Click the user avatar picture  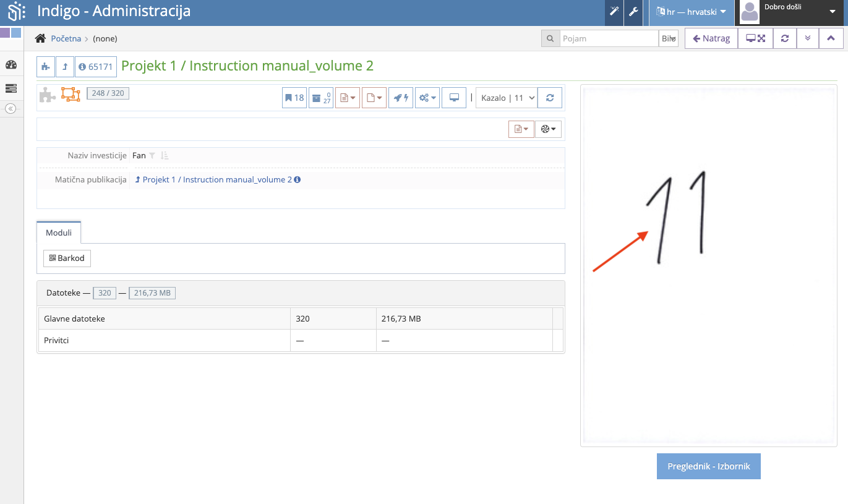(750, 12)
